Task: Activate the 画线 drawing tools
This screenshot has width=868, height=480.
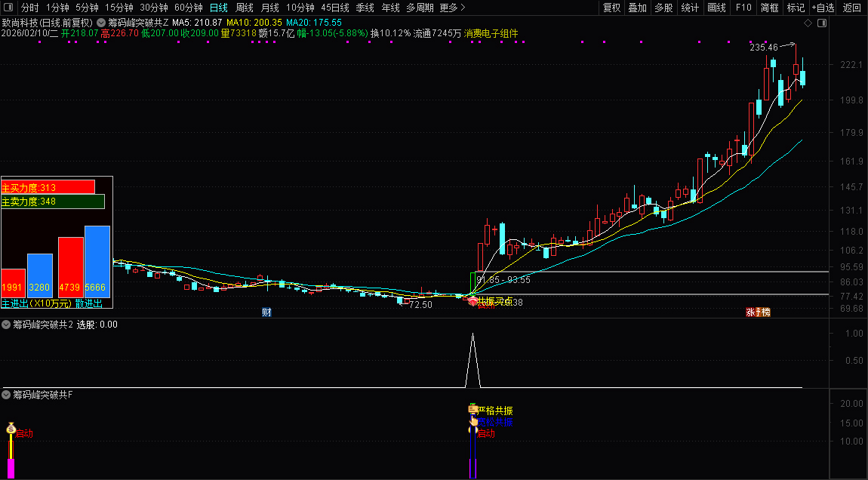Action: pyautogui.click(x=716, y=8)
